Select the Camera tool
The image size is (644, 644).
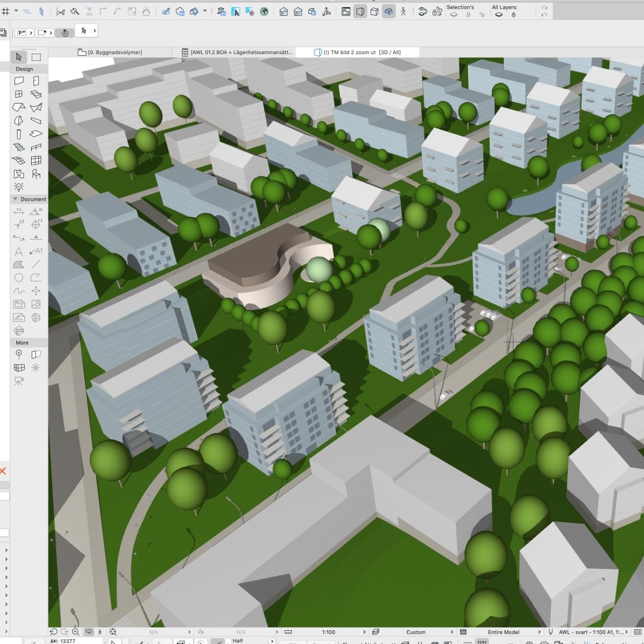pyautogui.click(x=19, y=381)
